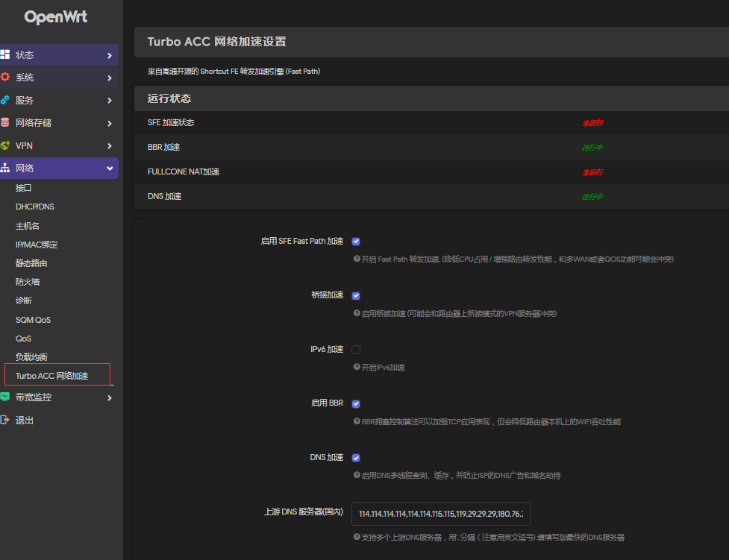This screenshot has height=560, width=729.
Task: Collapse the 网络 menu chevron
Action: 110,169
